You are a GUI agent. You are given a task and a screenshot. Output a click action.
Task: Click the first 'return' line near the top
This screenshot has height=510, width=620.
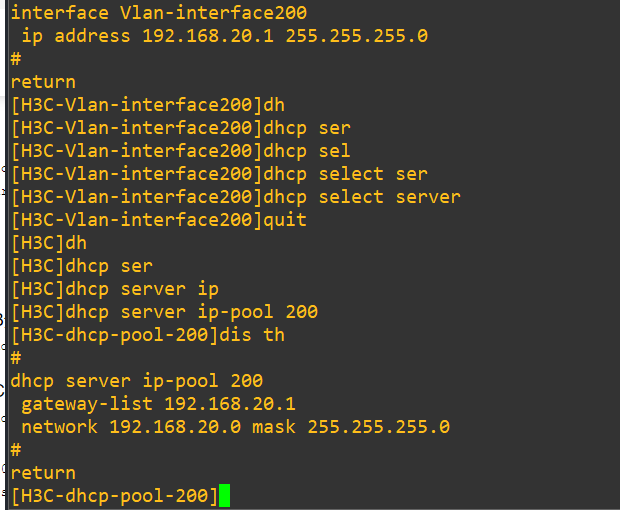click(x=43, y=82)
